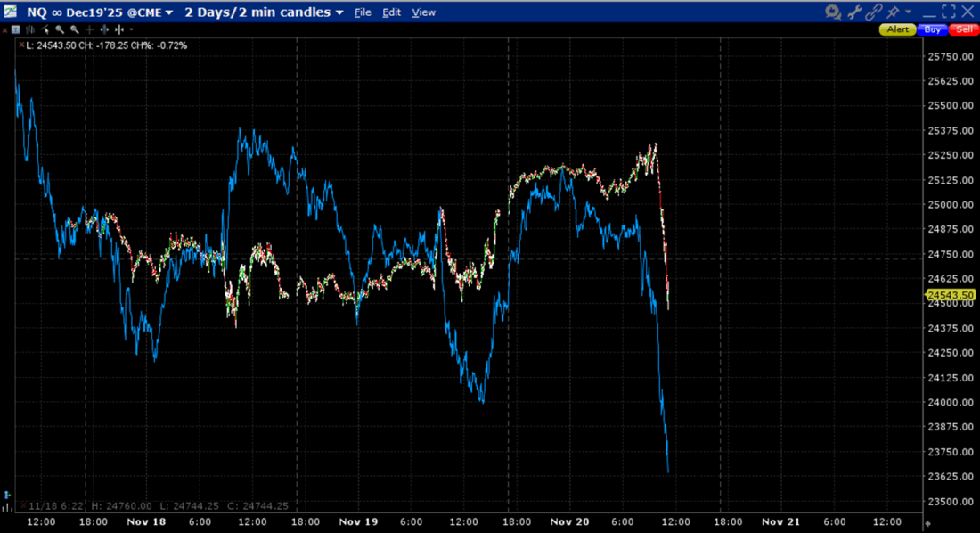This screenshot has width=980, height=533.
Task: Click the yellow 24543.50 price marker
Action: click(949, 295)
